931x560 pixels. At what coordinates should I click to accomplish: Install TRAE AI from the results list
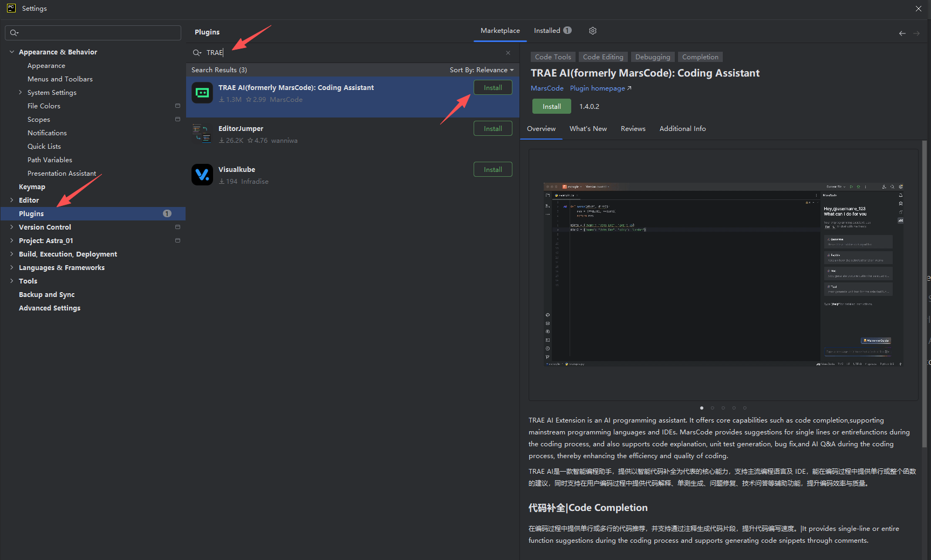(493, 87)
